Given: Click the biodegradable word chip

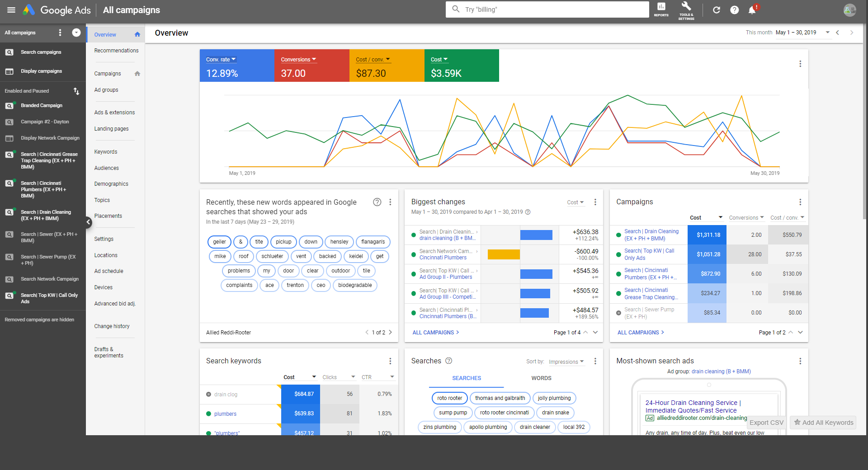Looking at the screenshot, I should pos(355,285).
